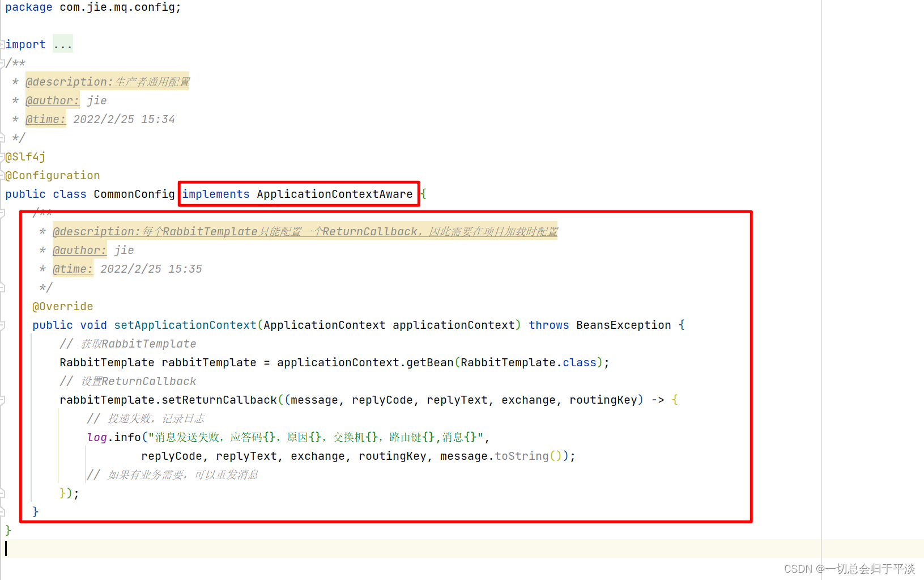924x580 pixels.
Task: Click the @Configuration annotation
Action: point(53,175)
